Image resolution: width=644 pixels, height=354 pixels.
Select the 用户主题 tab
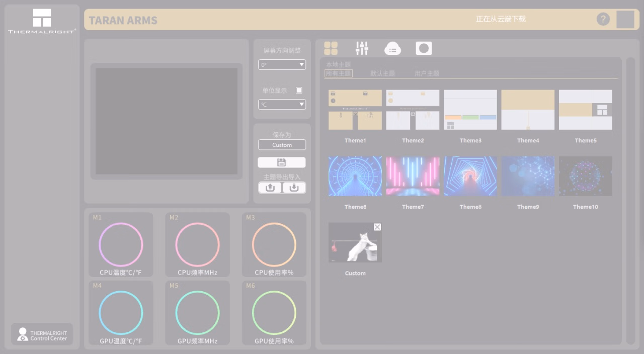click(427, 73)
